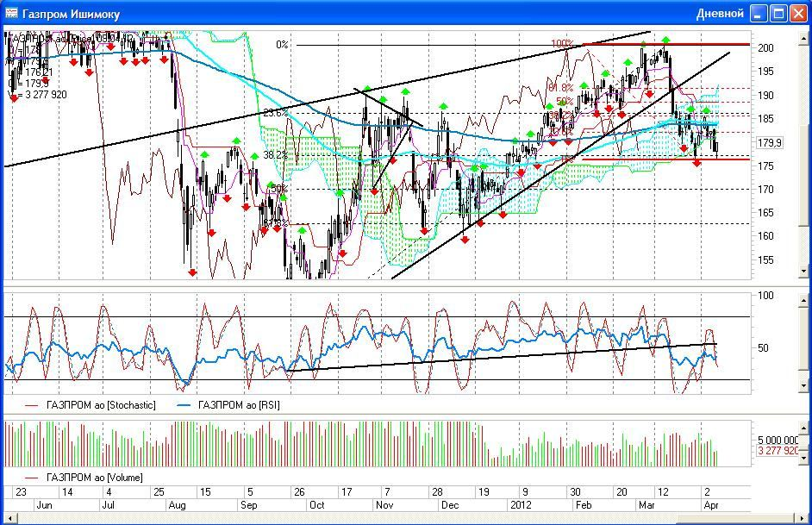Image resolution: width=812 pixels, height=525 pixels.
Task: Click the 0% Fibonacci level label
Action: 282,45
